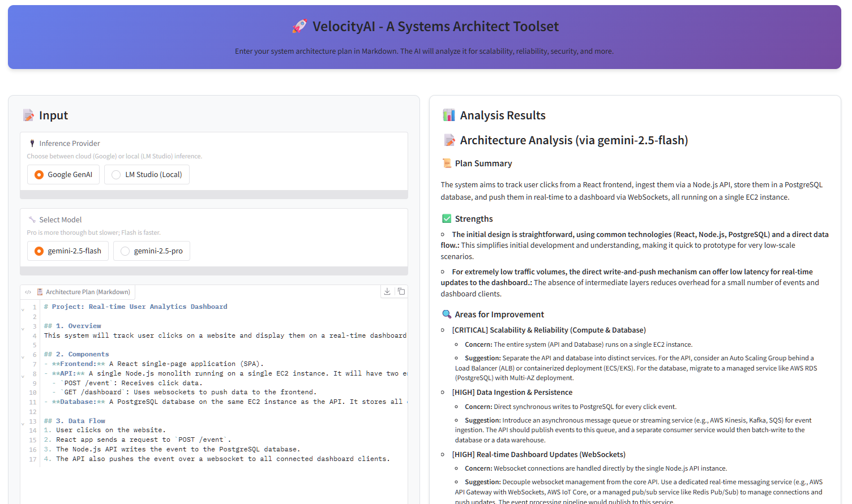Click '[HIGH] Data Ingestion & Persistence' item

(512, 393)
